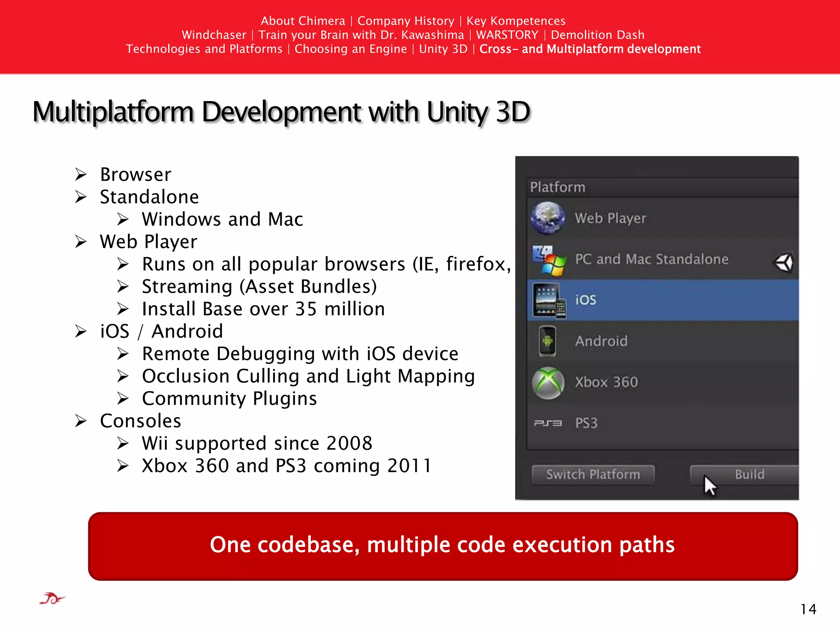Jump to the Demolition Dash section
840x630 pixels.
click(597, 35)
